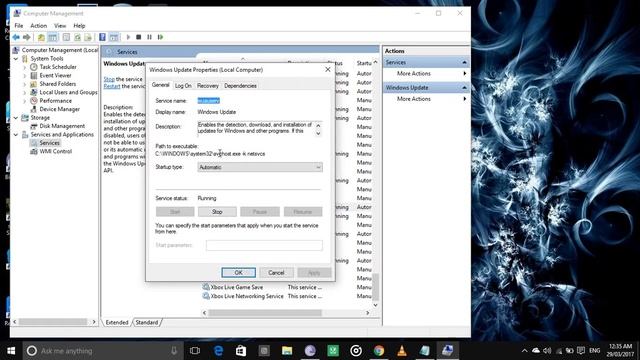Expand the Performance node
This screenshot has height=360, width=640.
[24, 101]
